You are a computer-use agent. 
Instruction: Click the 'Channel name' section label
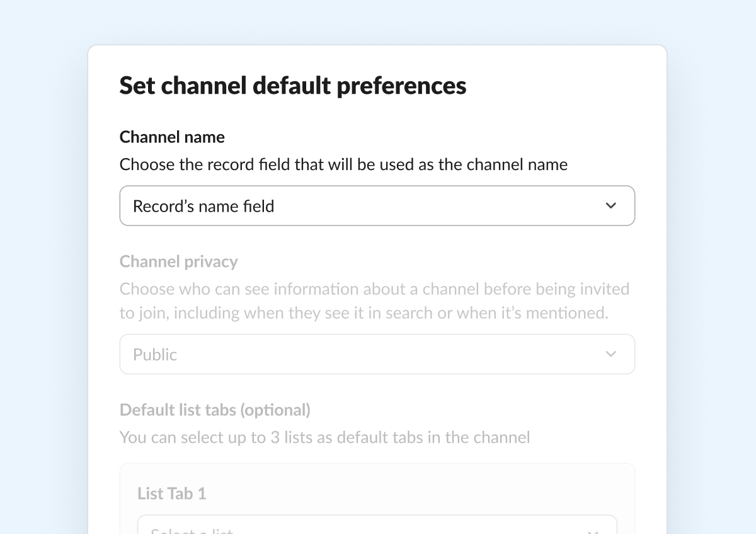[x=172, y=137]
